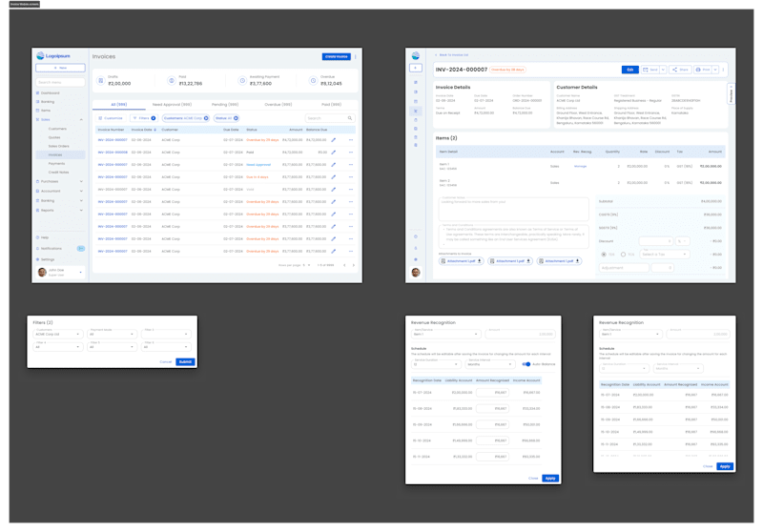The height and width of the screenshot is (532, 763).
Task: Click the Adjustment input field
Action: pyautogui.click(x=625, y=268)
